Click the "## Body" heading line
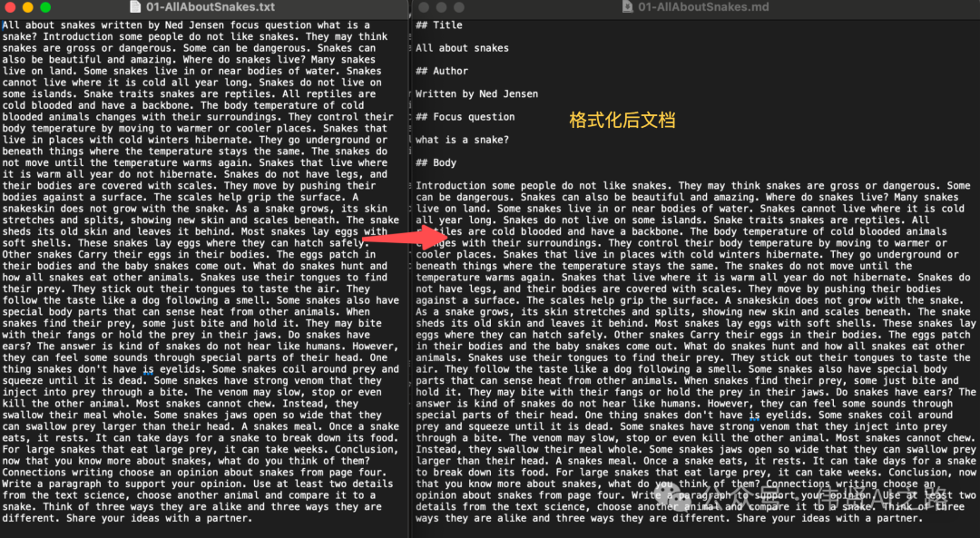Viewport: 980px width, 538px height. [x=436, y=162]
